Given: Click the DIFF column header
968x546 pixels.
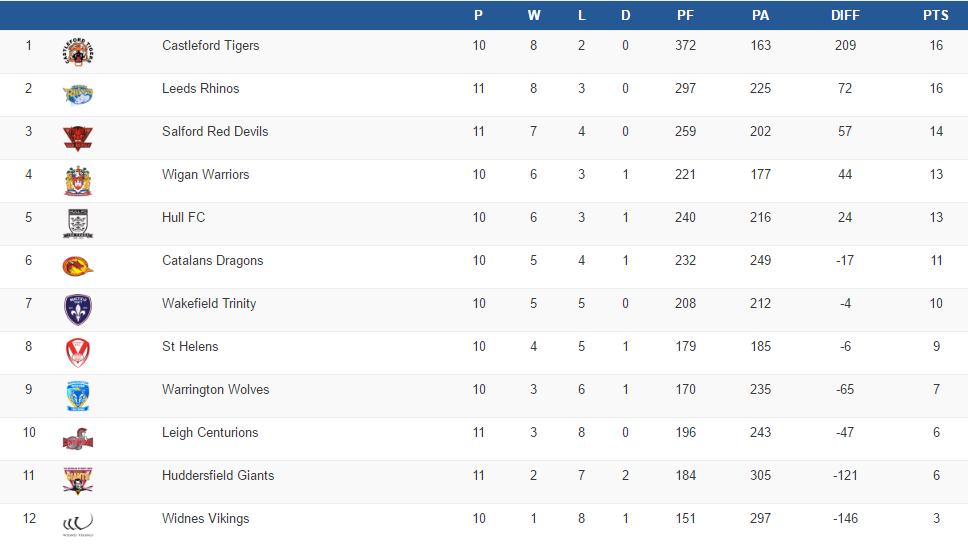Looking at the screenshot, I should point(845,15).
